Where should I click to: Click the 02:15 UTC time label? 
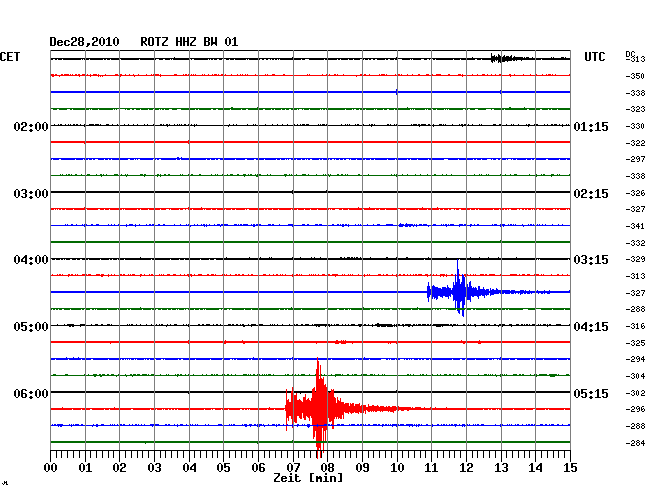591,194
